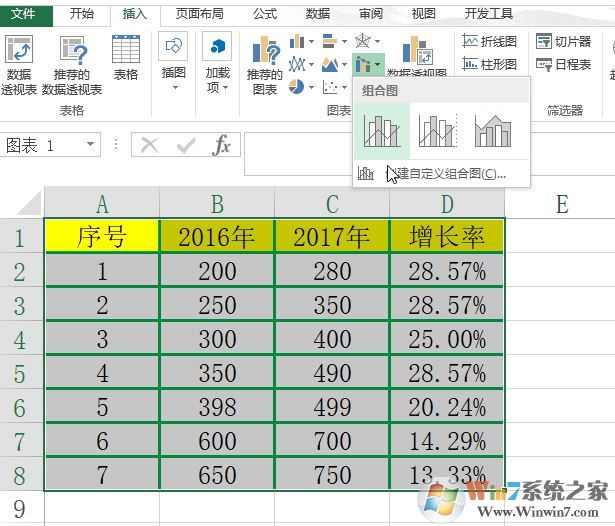Screen dimensions: 615x526
Task: Insert a 日程表 timeline
Action: click(563, 64)
